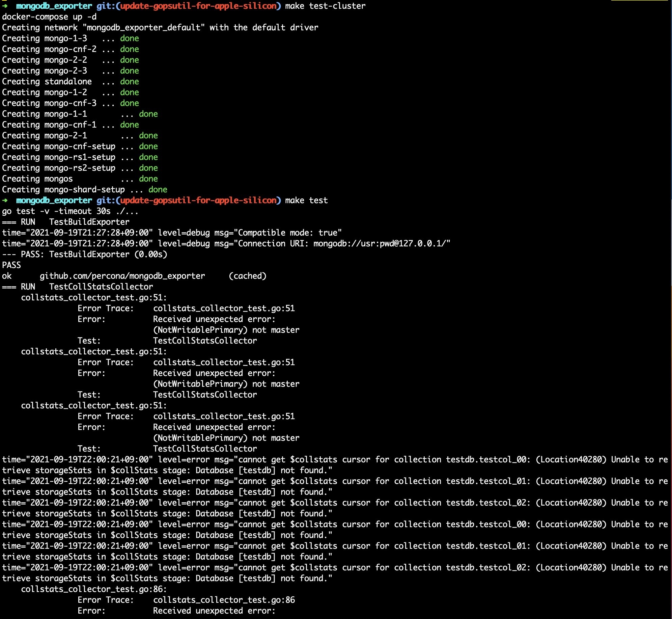This screenshot has height=619, width=672.
Task: Select the Creating standalone text
Action: (47, 81)
